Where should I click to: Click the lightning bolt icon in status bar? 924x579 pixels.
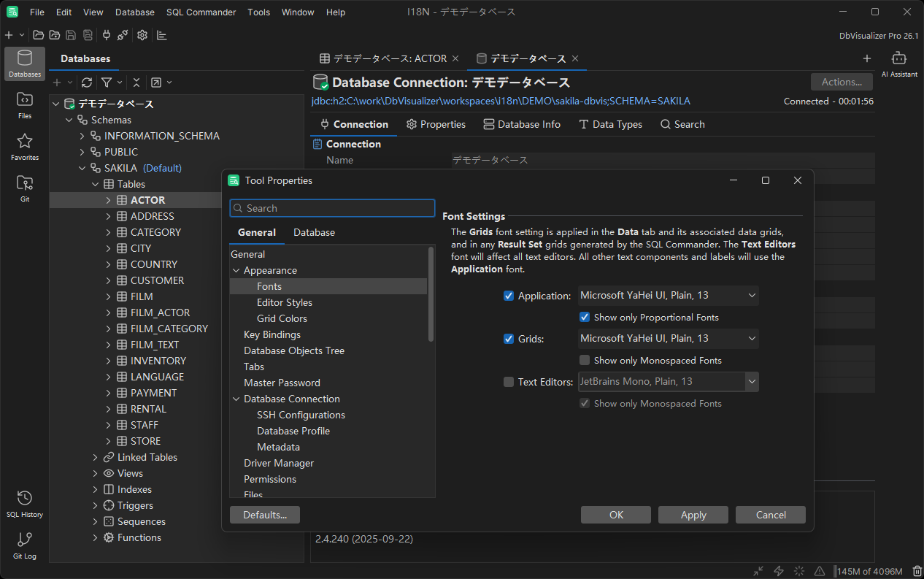point(779,571)
